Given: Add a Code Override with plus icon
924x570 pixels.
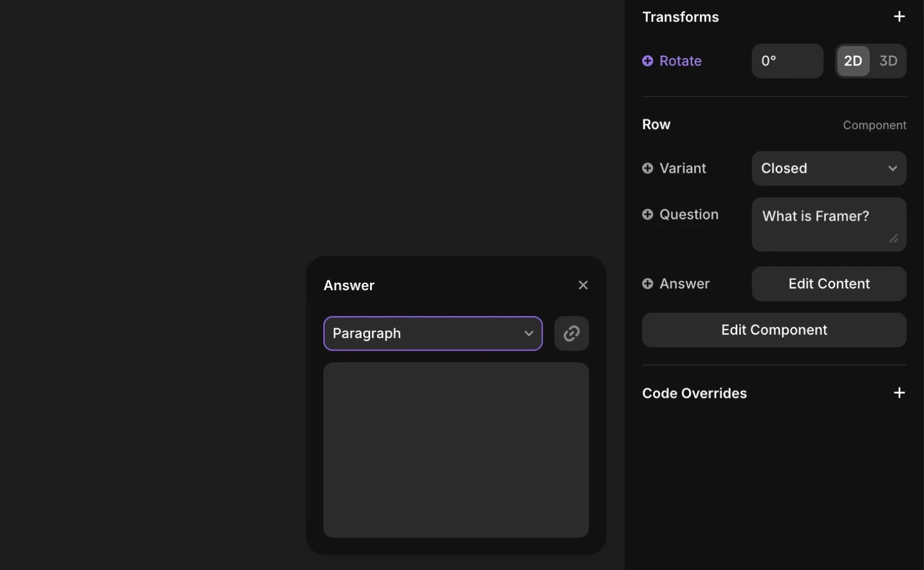Looking at the screenshot, I should pyautogui.click(x=899, y=393).
